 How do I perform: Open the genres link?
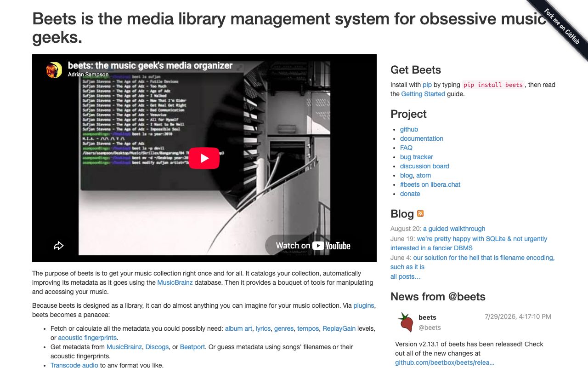pyautogui.click(x=284, y=328)
